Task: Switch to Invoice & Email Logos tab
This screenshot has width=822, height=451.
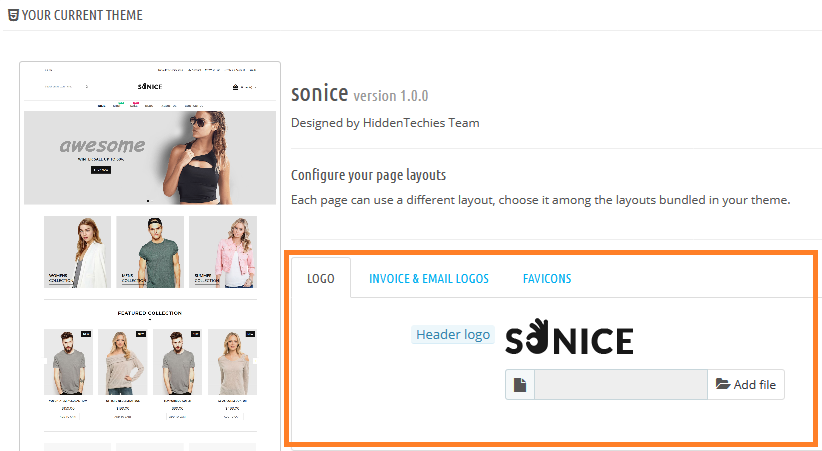Action: pos(428,278)
